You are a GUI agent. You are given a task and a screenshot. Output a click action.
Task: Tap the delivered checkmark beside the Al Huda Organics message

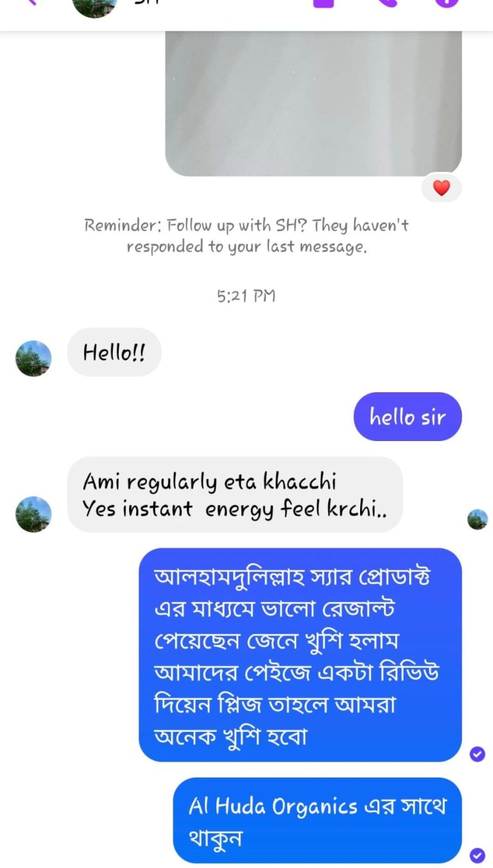(477, 855)
